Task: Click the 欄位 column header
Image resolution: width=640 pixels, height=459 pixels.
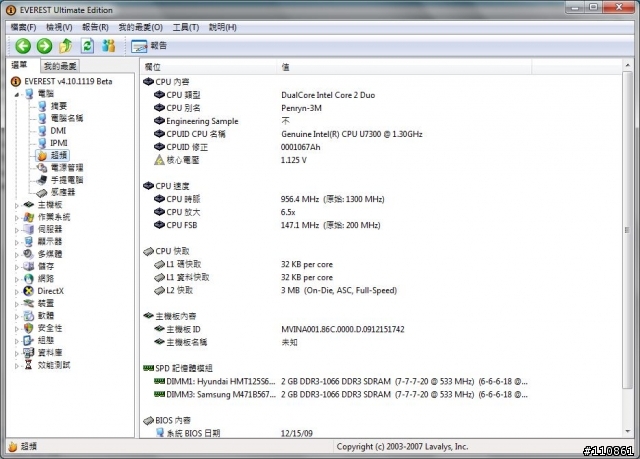Action: 209,67
